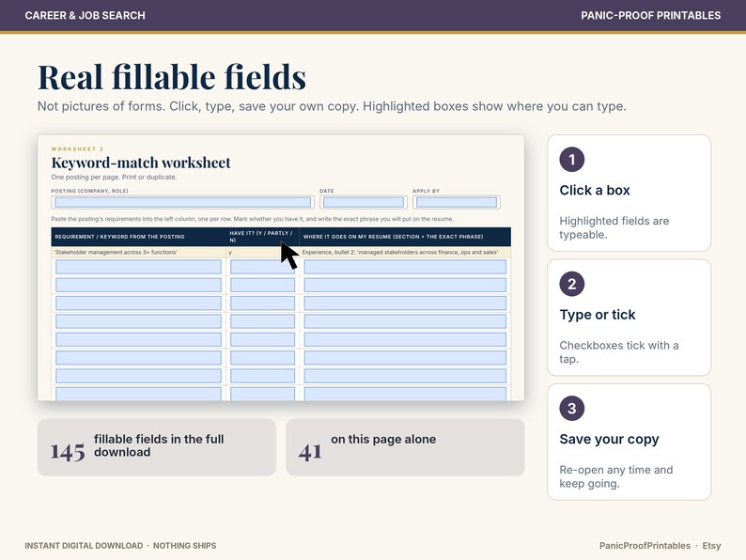Image resolution: width=746 pixels, height=560 pixels.
Task: Click 'PanicProofPrintables' in the footer
Action: coord(645,546)
